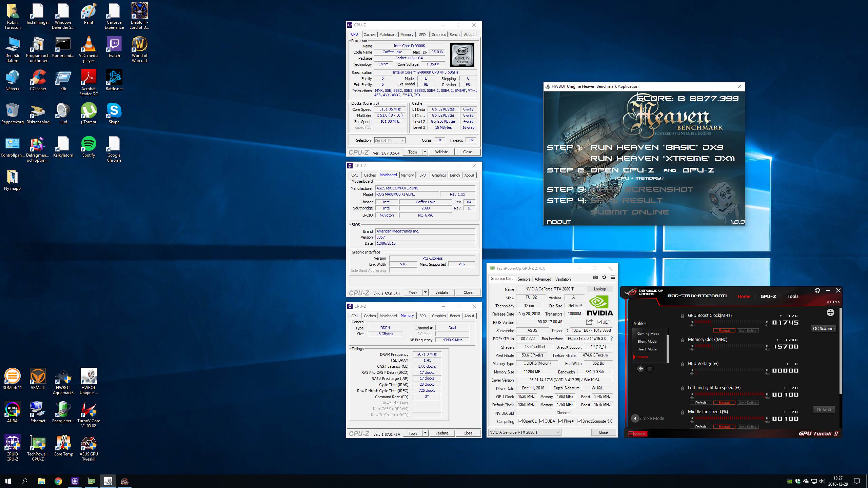
Task: Open the Tools tab in GPU Tweak II
Action: (x=793, y=296)
